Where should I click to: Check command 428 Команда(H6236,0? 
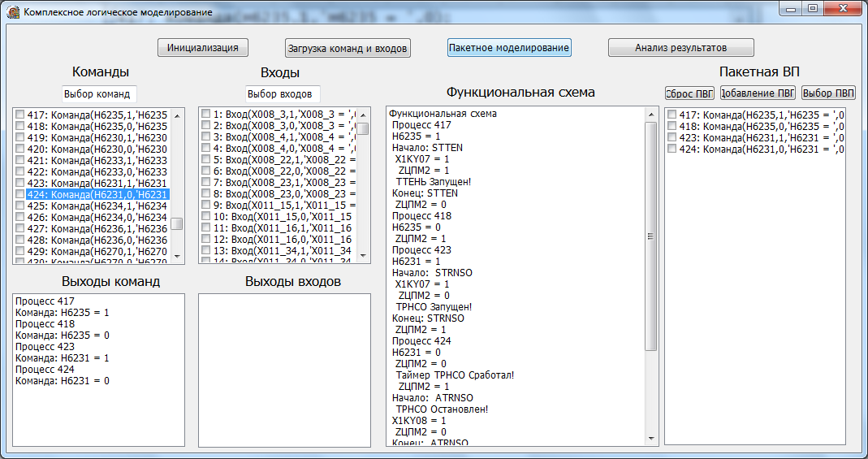pyautogui.click(x=20, y=240)
